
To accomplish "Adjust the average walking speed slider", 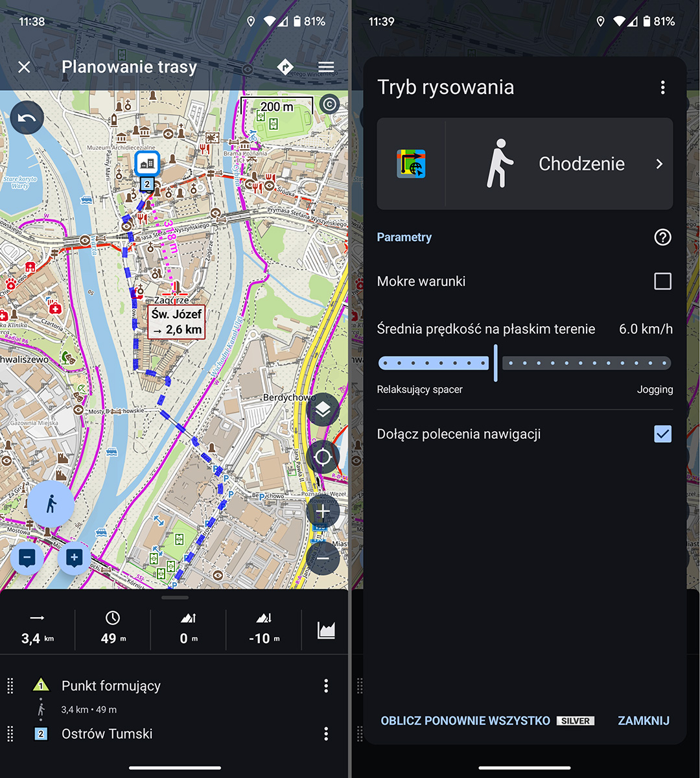I will 496,363.
